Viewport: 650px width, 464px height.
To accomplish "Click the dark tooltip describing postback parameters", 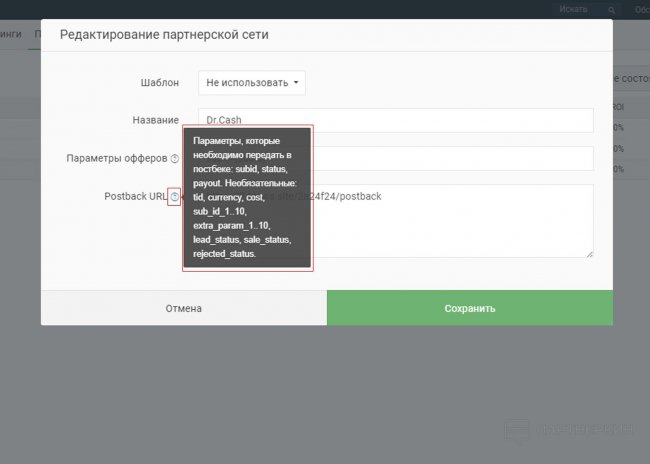I will [248, 198].
